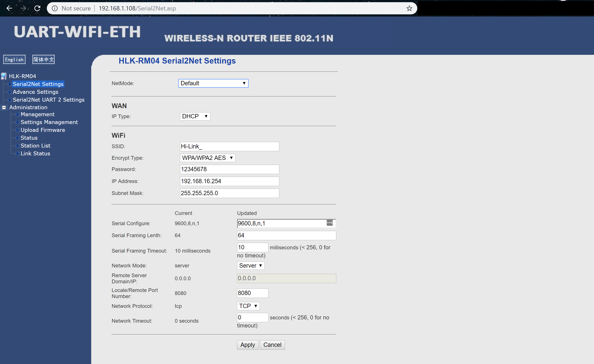
Task: Click the WiFi Password field
Action: tap(229, 169)
